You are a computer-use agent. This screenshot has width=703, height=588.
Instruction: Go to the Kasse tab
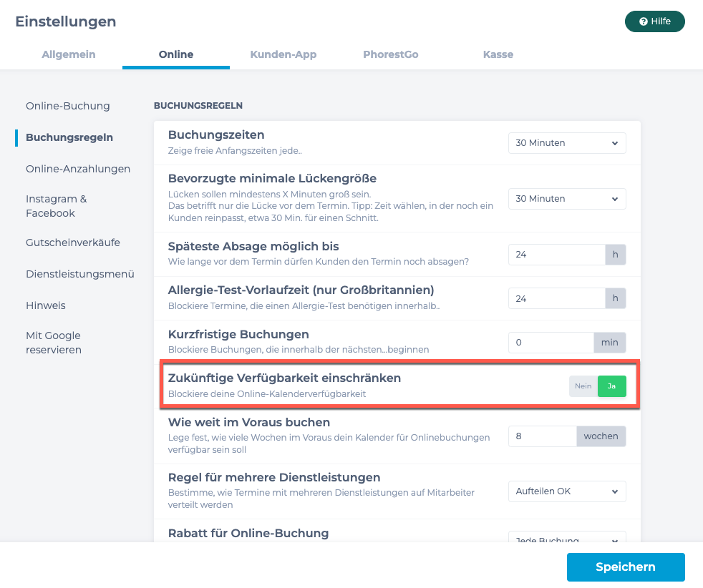click(x=498, y=54)
